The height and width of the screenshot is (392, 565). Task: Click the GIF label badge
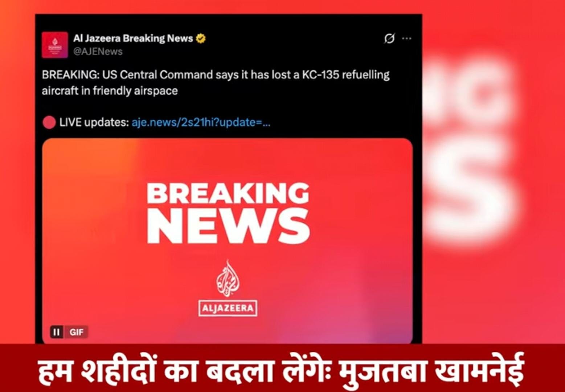pyautogui.click(x=76, y=332)
